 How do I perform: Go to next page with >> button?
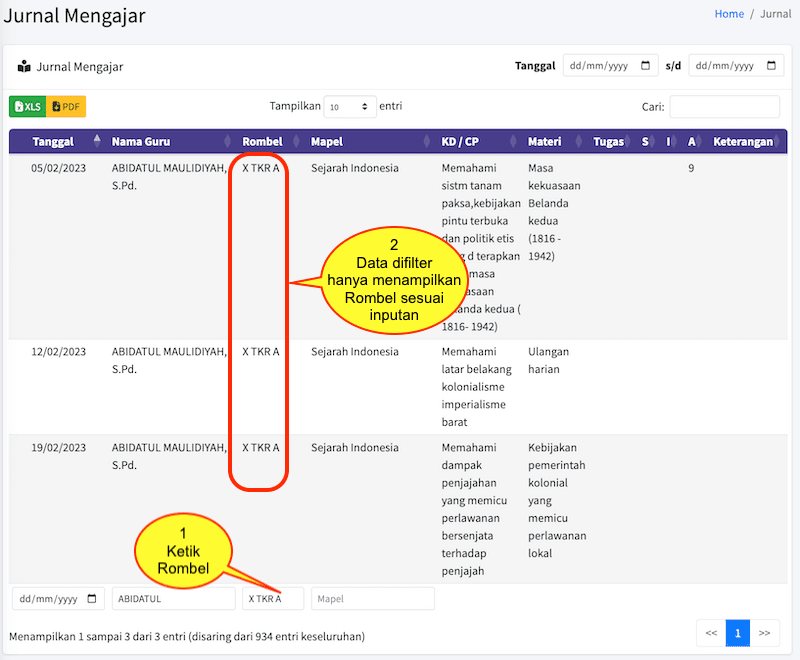pos(764,633)
